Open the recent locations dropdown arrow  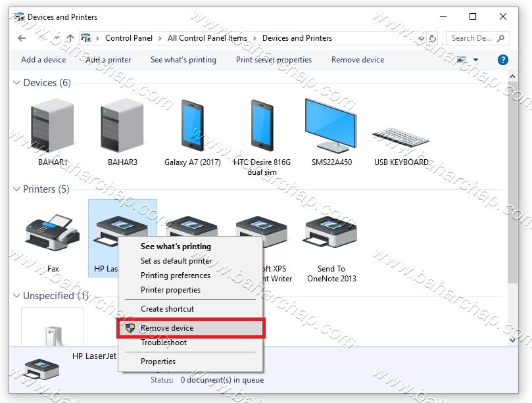tap(57, 38)
